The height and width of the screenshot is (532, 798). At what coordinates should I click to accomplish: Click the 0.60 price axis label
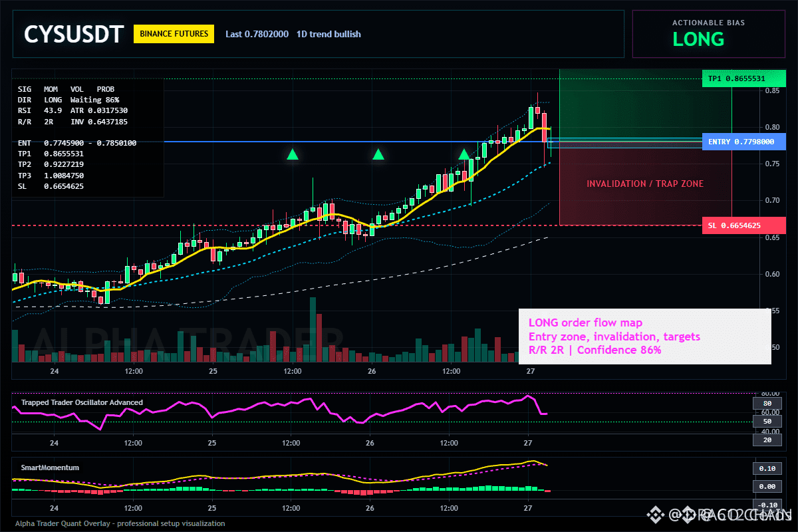[x=771, y=274]
